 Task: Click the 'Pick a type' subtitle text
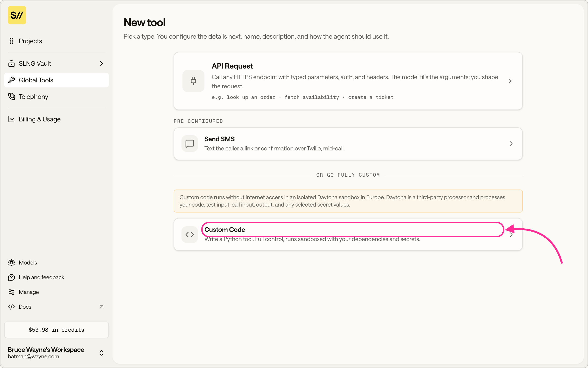(x=256, y=37)
